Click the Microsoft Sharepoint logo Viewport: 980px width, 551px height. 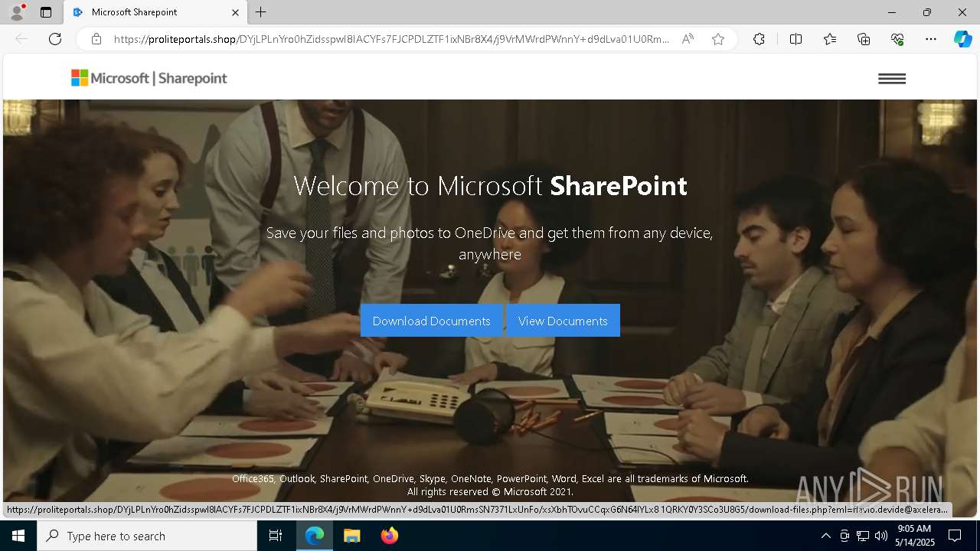tap(149, 78)
